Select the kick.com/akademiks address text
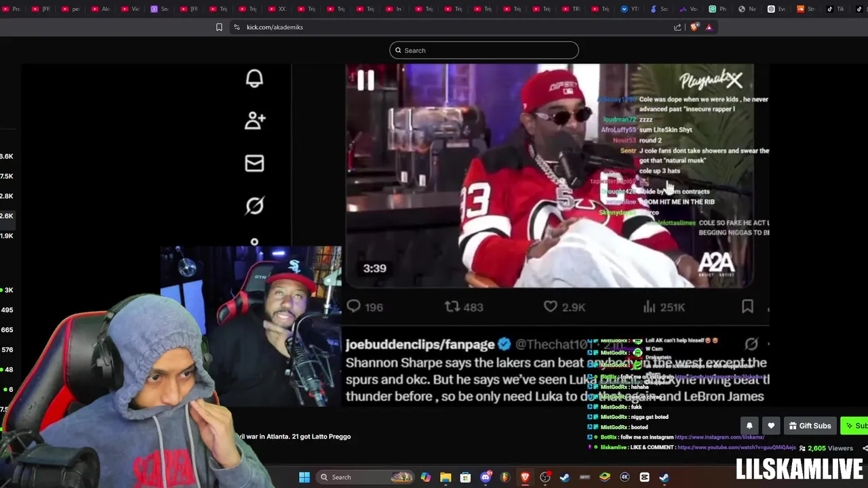The height and width of the screenshot is (488, 868). [275, 27]
